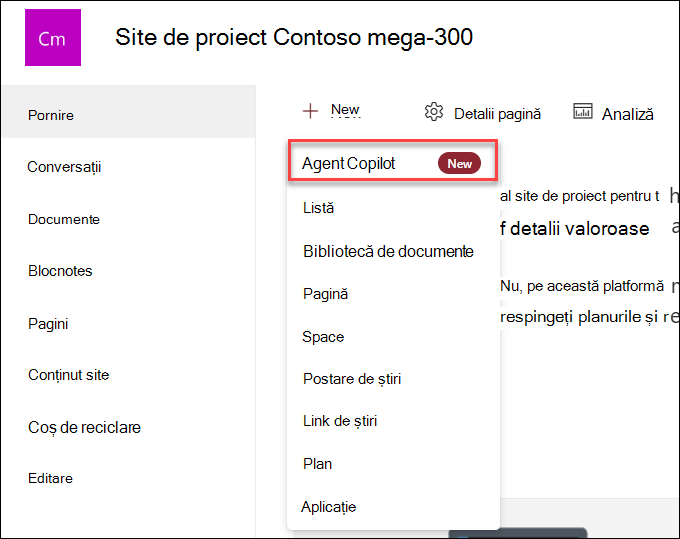Open the New dropdown button
680x539 pixels.
(332, 111)
